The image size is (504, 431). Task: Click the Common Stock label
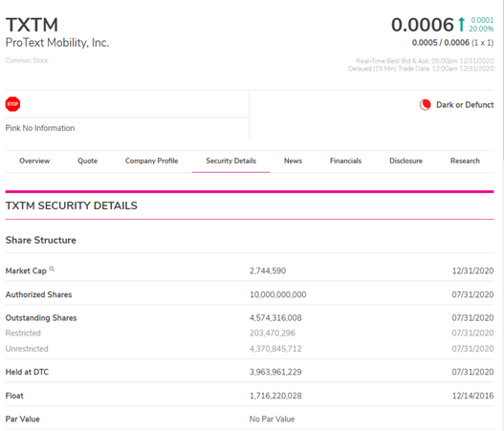pos(27,60)
